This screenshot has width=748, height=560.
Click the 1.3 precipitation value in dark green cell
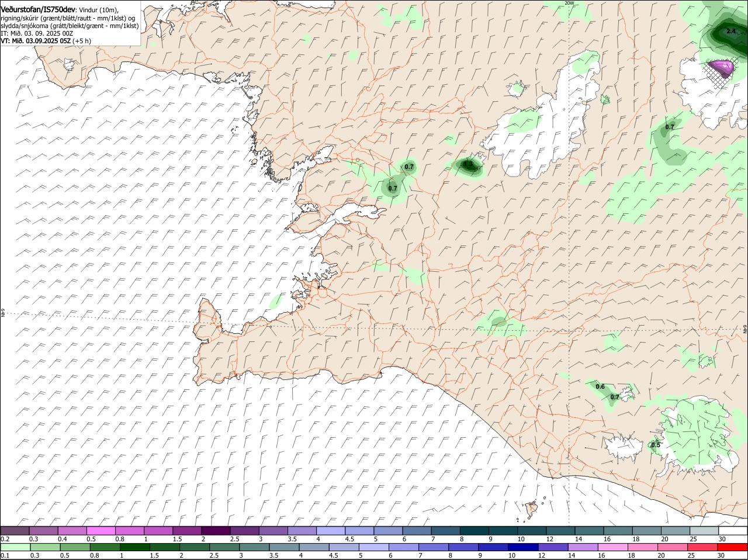pyautogui.click(x=468, y=165)
